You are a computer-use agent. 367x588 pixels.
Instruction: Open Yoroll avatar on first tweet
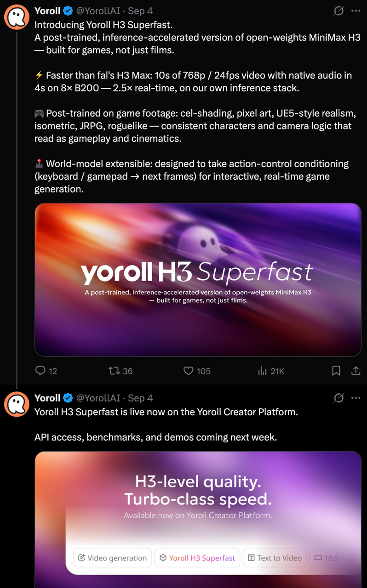pos(17,17)
